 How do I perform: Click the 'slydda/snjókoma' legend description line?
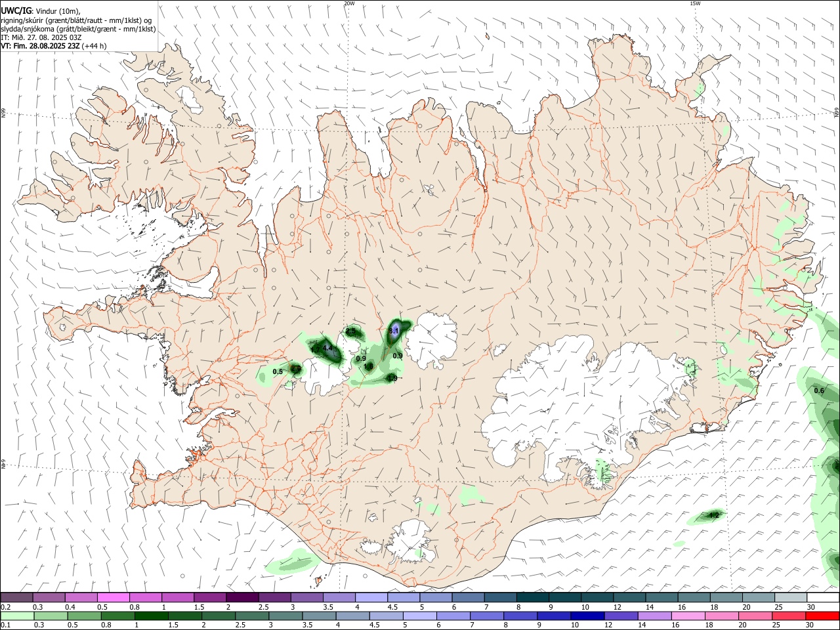tap(78, 29)
